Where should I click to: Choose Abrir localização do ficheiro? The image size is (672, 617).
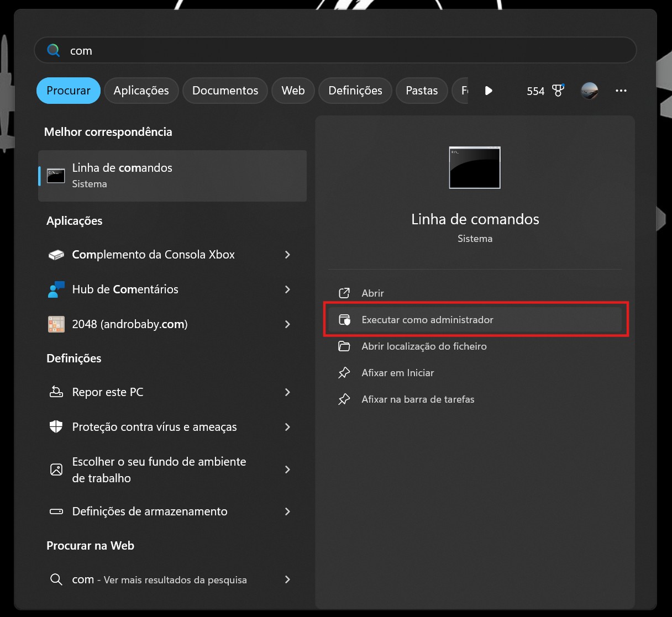tap(424, 346)
